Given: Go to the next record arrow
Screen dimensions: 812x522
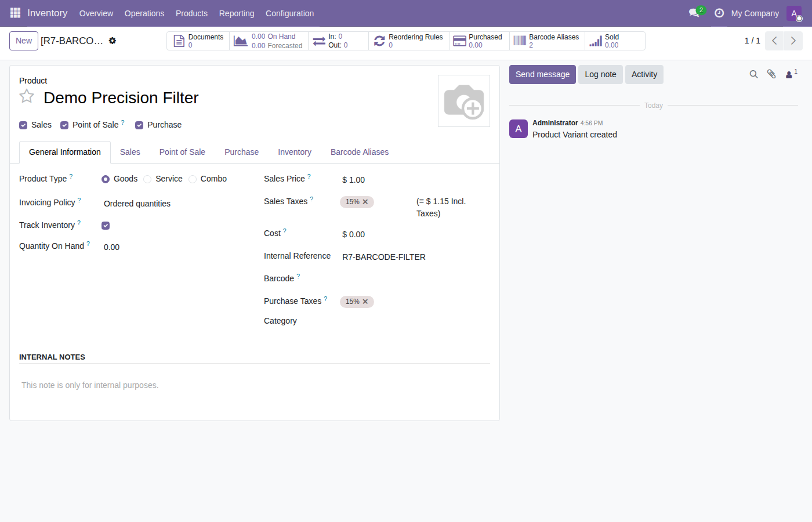Looking at the screenshot, I should coord(793,41).
